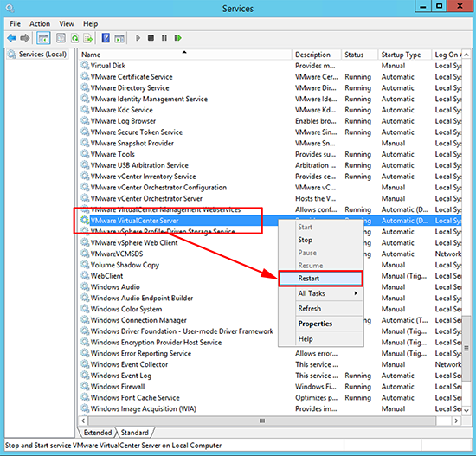Image resolution: width=476 pixels, height=456 pixels.
Task: Sort by the Log On As column header
Action: pos(447,55)
